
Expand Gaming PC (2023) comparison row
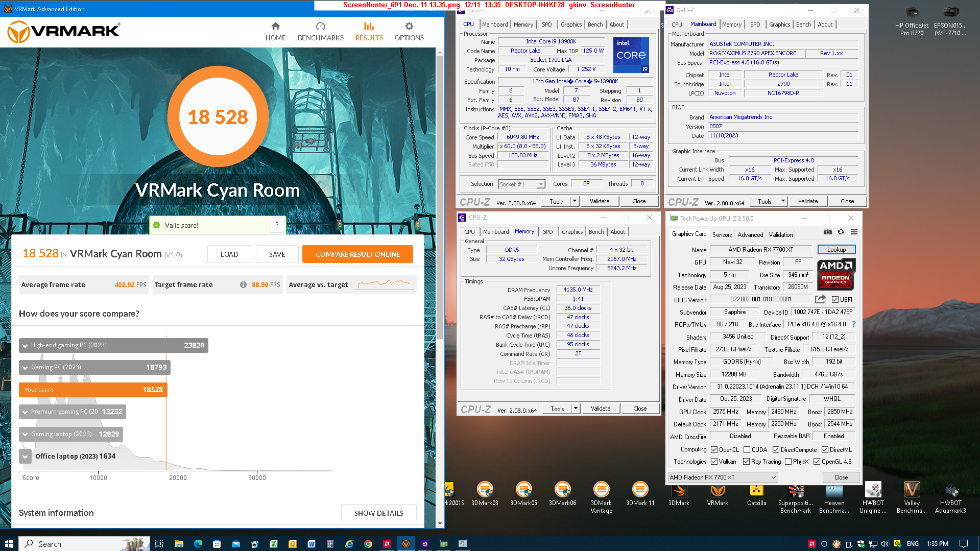(25, 367)
